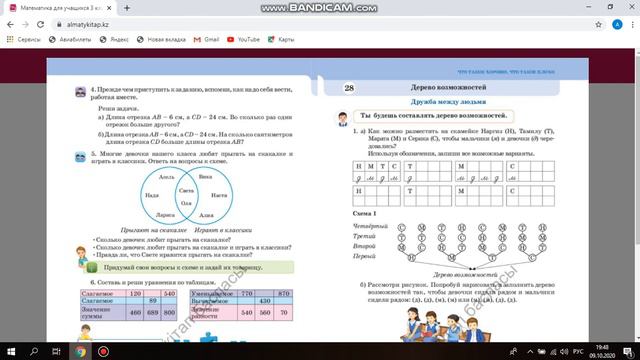The image size is (640, 360).
Task: Open Gmail bookmark
Action: pyautogui.click(x=207, y=40)
